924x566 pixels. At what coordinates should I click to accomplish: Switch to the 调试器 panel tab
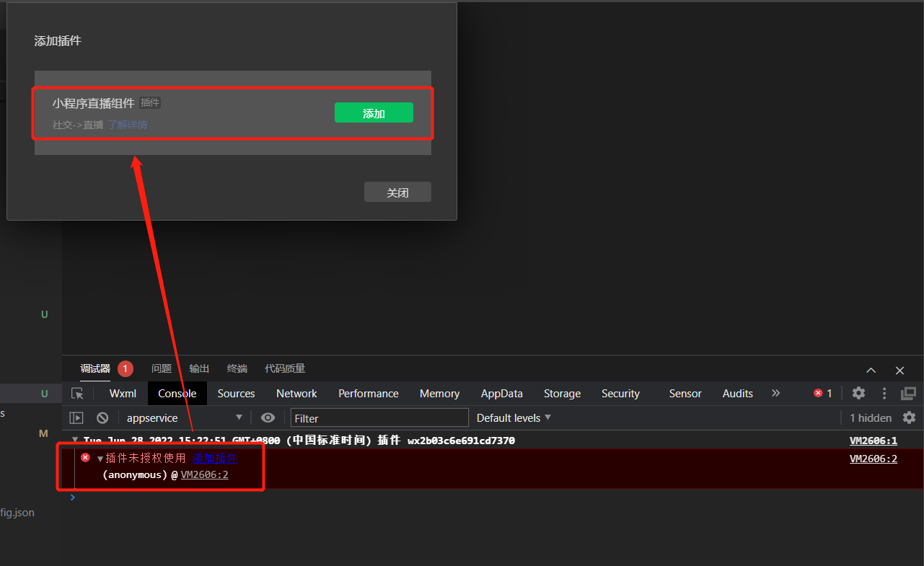coord(95,368)
